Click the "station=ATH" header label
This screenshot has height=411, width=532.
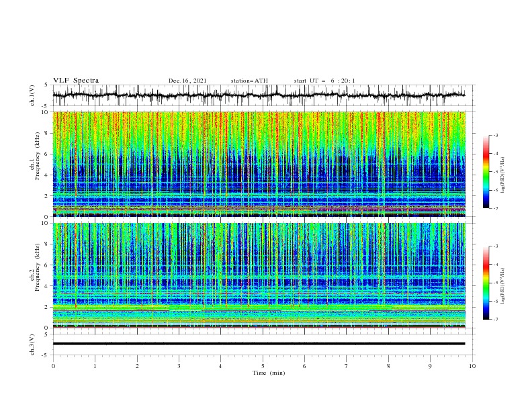pos(249,81)
